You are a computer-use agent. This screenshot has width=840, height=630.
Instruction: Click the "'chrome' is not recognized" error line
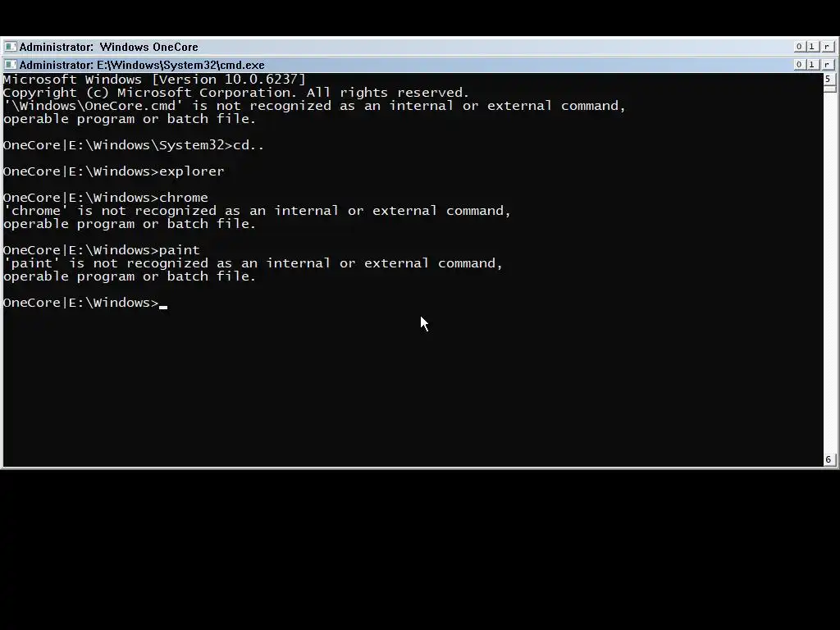[257, 211]
